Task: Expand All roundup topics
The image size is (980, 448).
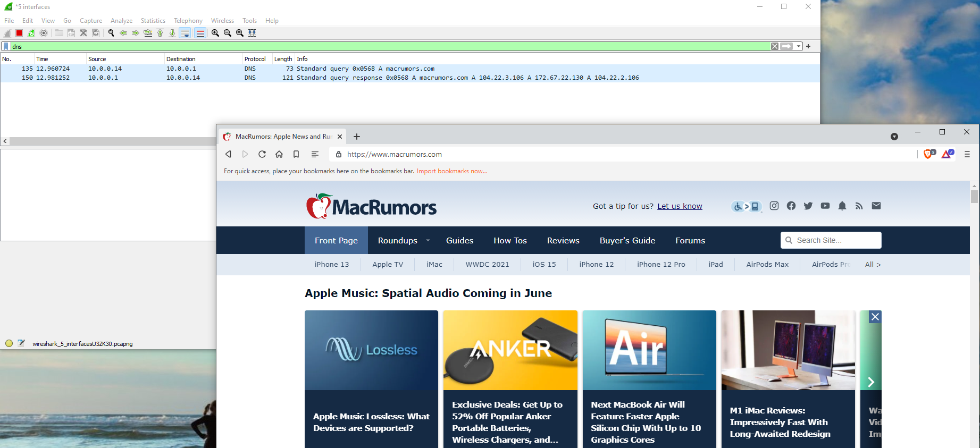Action: point(873,264)
